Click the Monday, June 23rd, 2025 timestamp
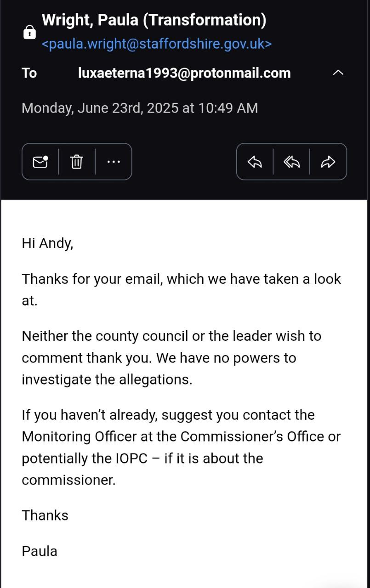 [140, 108]
